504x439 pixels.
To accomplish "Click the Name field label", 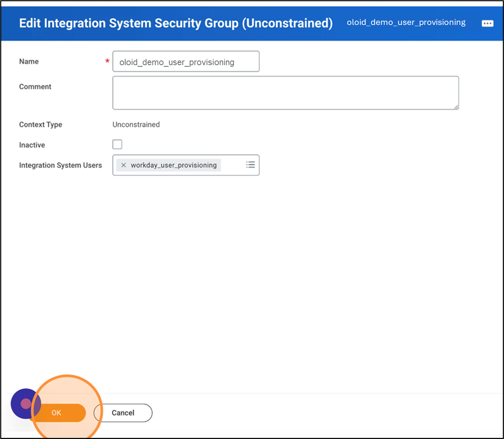I will pyautogui.click(x=29, y=62).
